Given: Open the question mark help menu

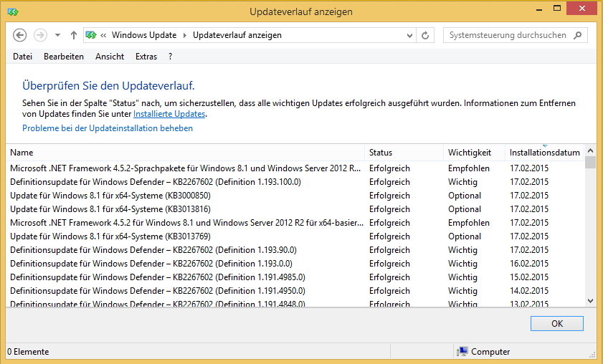Looking at the screenshot, I should coord(171,57).
